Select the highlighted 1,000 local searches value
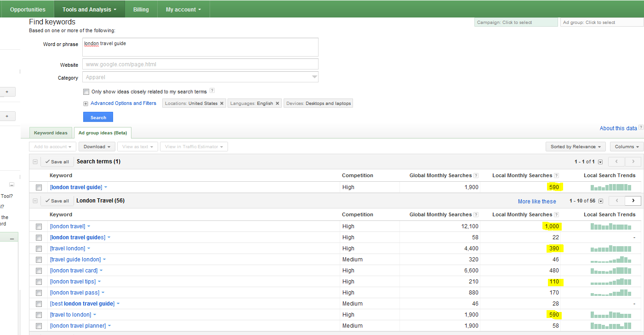The image size is (644, 335). click(x=551, y=226)
